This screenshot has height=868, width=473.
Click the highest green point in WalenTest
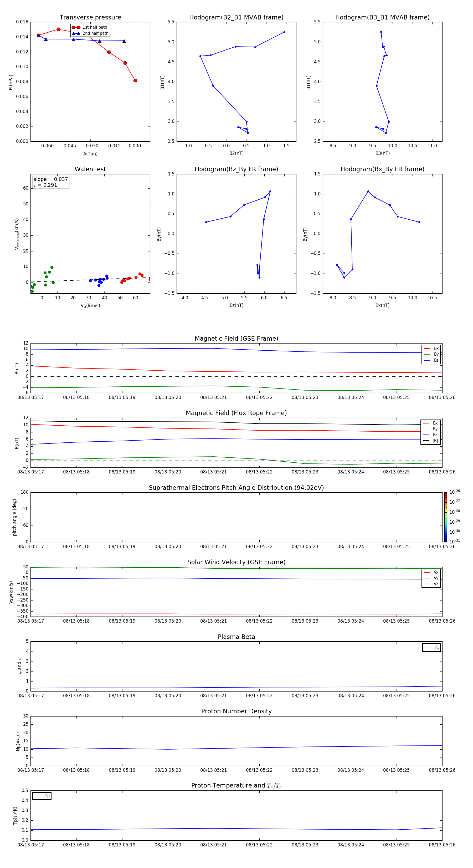[x=52, y=267]
